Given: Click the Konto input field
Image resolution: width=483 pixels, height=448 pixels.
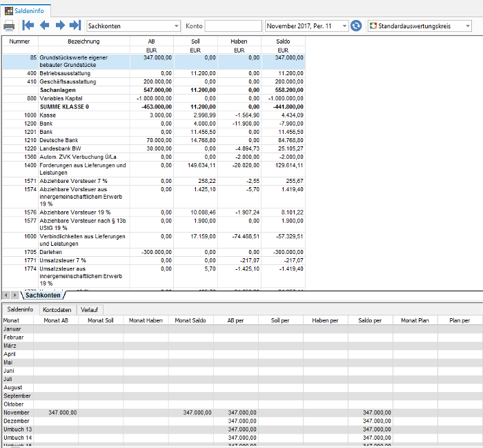Looking at the screenshot, I should [233, 26].
